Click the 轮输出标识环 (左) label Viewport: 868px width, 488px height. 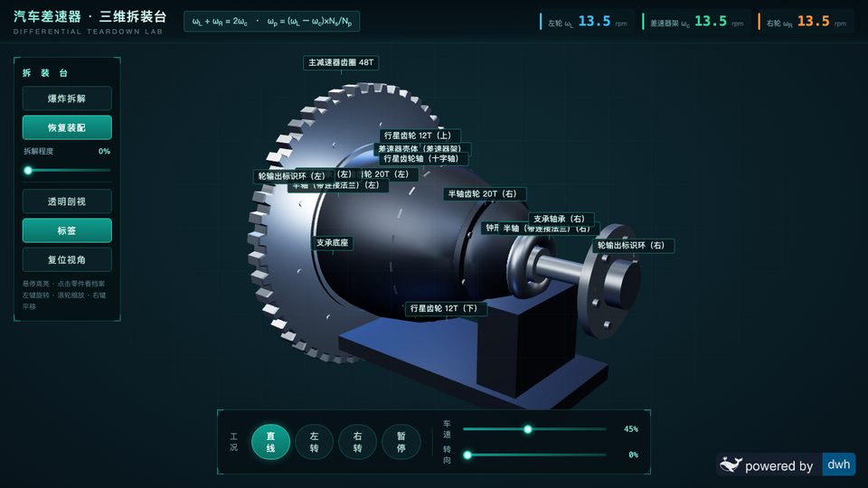tap(292, 176)
